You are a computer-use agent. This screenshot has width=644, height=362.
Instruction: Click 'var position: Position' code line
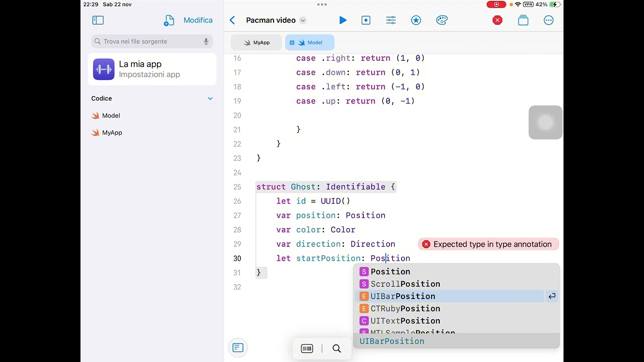tap(331, 215)
